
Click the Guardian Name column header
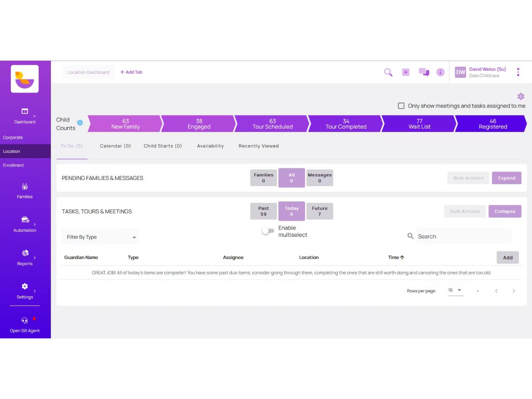point(81,258)
